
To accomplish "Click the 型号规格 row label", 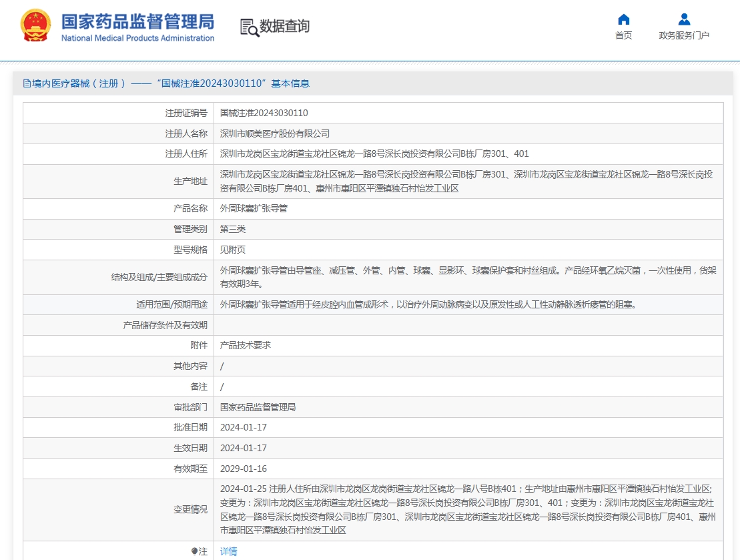I will [x=190, y=250].
